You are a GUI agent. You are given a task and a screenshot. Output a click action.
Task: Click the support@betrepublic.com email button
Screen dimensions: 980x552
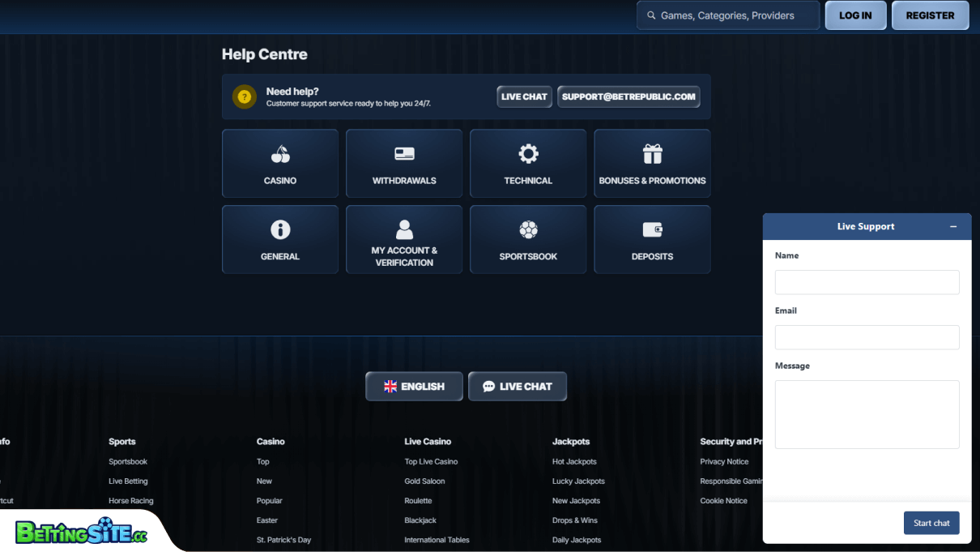tap(628, 96)
